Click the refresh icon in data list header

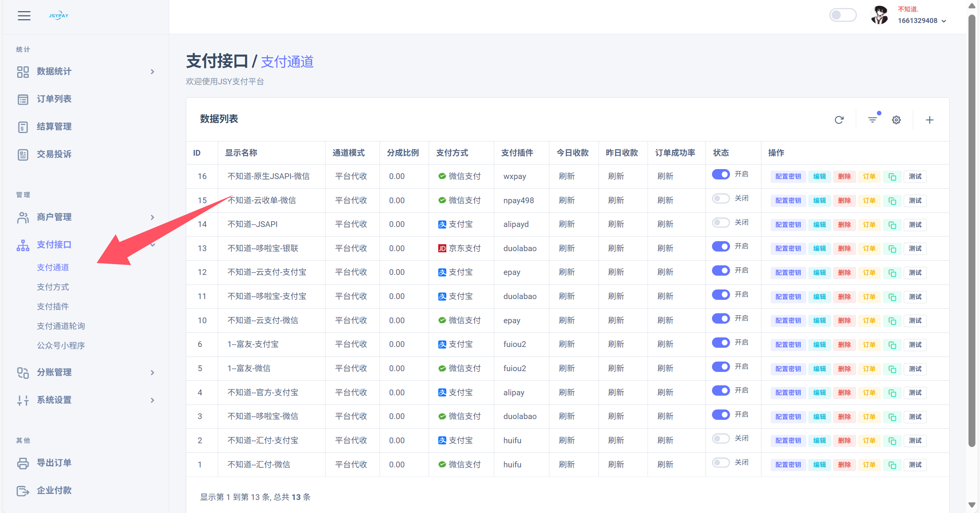pyautogui.click(x=839, y=120)
